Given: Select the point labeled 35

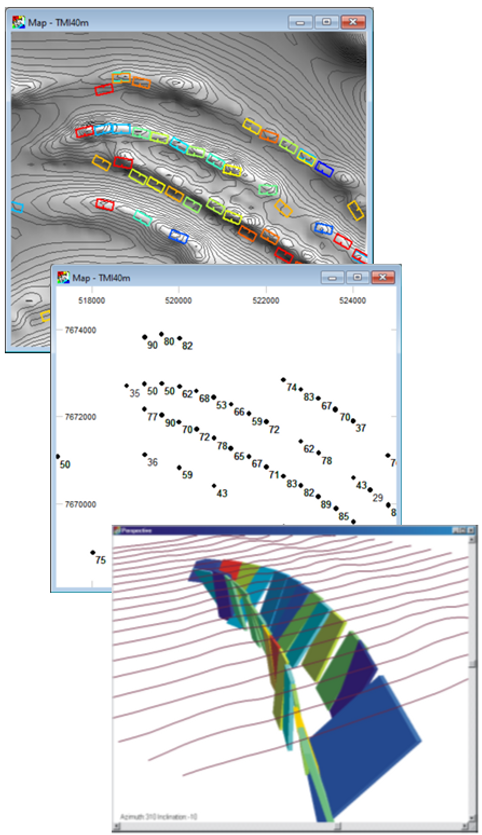Looking at the screenshot, I should click(127, 386).
